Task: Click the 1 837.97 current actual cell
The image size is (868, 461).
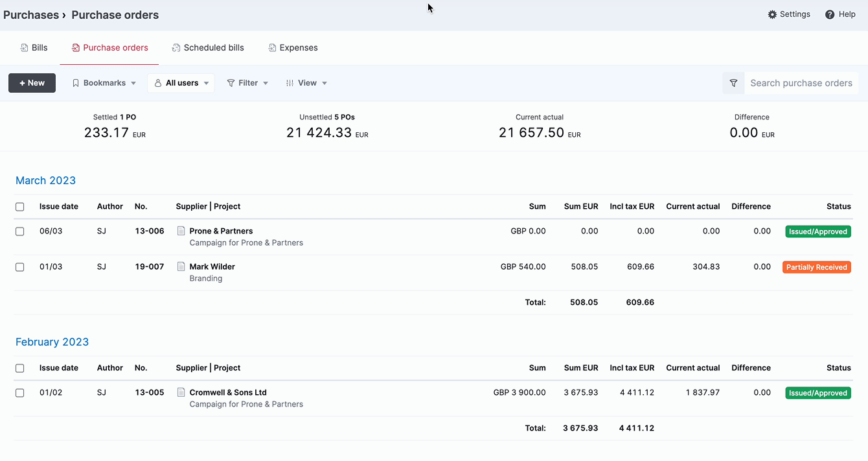Action: (x=703, y=392)
